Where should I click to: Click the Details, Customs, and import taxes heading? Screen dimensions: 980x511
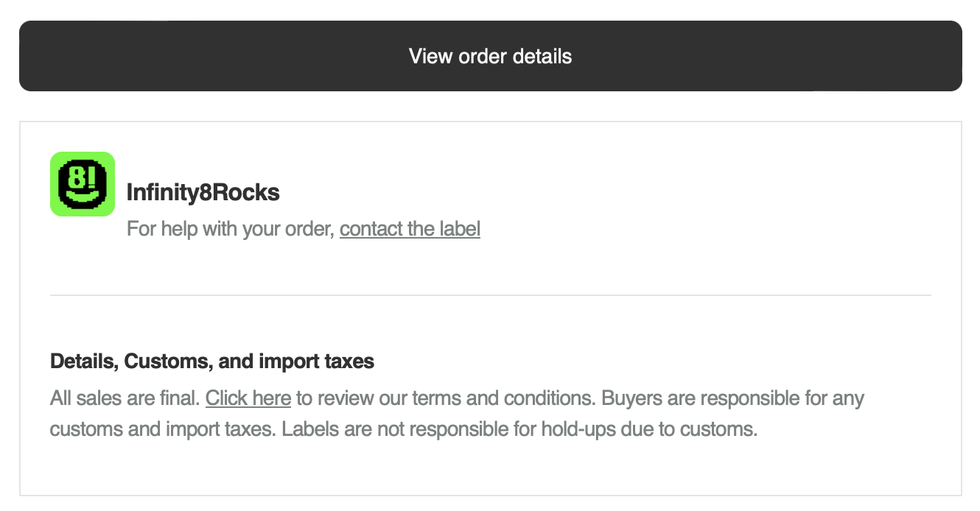click(x=212, y=362)
